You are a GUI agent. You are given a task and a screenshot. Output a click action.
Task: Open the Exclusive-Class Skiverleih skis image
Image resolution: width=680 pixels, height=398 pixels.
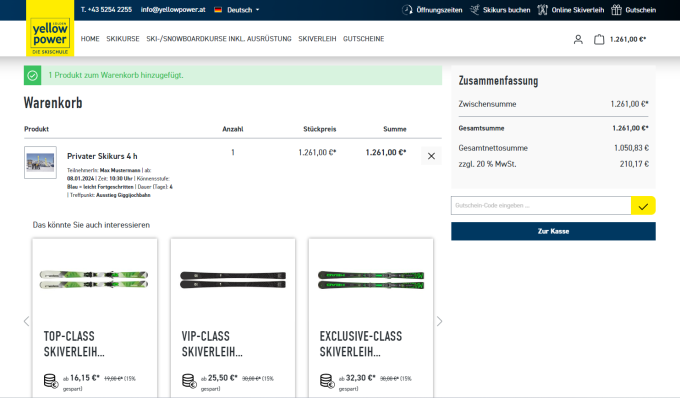(x=371, y=280)
